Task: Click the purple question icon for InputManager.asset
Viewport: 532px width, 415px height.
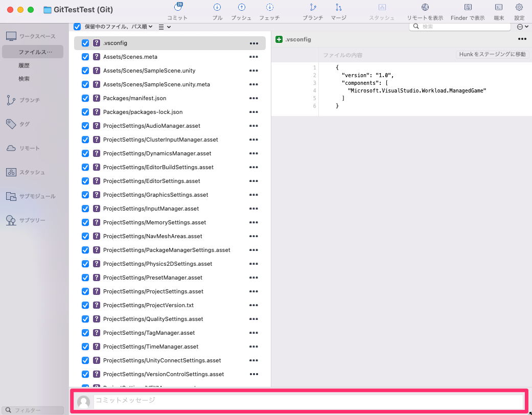Action: [x=97, y=209]
